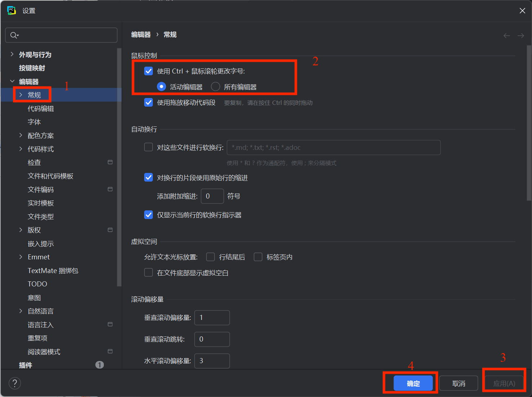
Task: Click the help question mark icon
Action: click(15, 383)
